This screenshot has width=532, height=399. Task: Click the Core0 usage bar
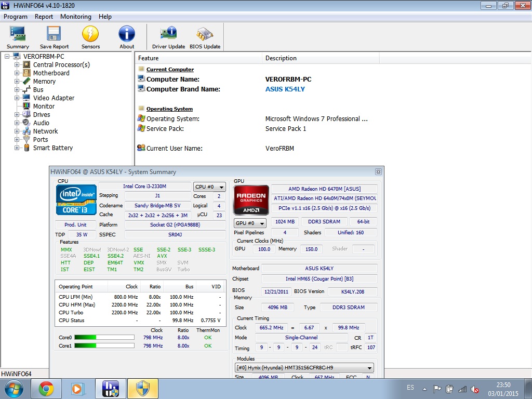coord(104,338)
